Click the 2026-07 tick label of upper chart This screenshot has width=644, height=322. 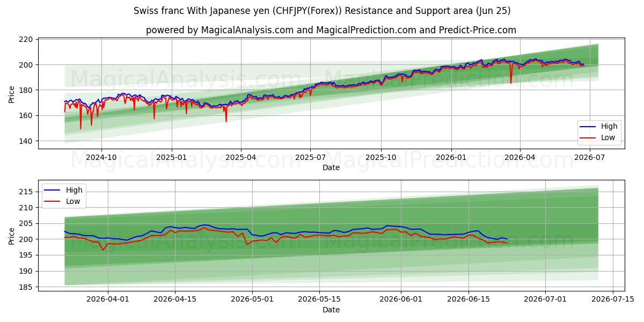point(590,158)
